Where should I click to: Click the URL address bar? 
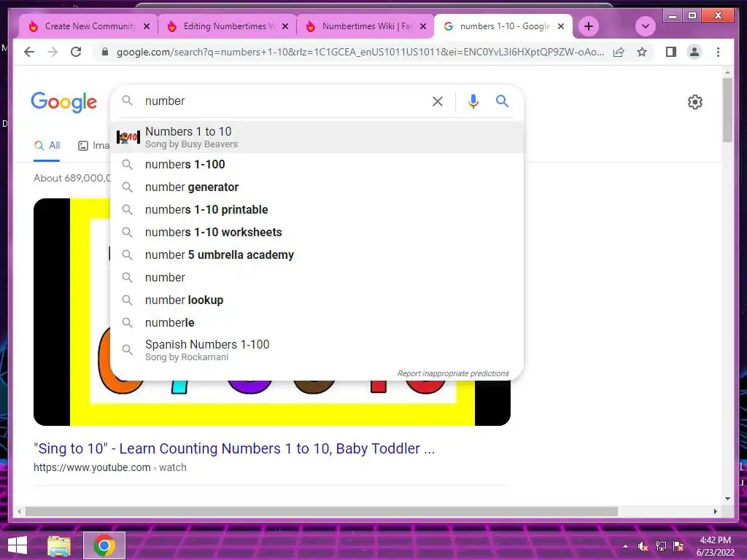coord(360,52)
